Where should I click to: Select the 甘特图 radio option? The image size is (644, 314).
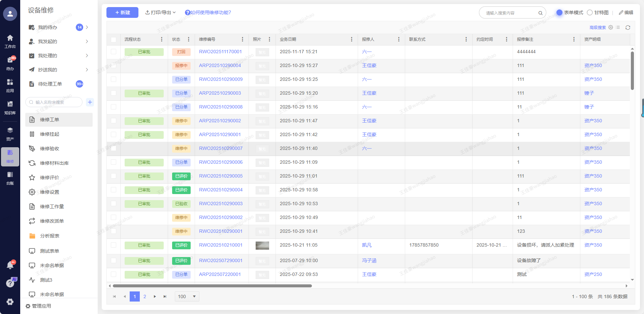click(590, 12)
